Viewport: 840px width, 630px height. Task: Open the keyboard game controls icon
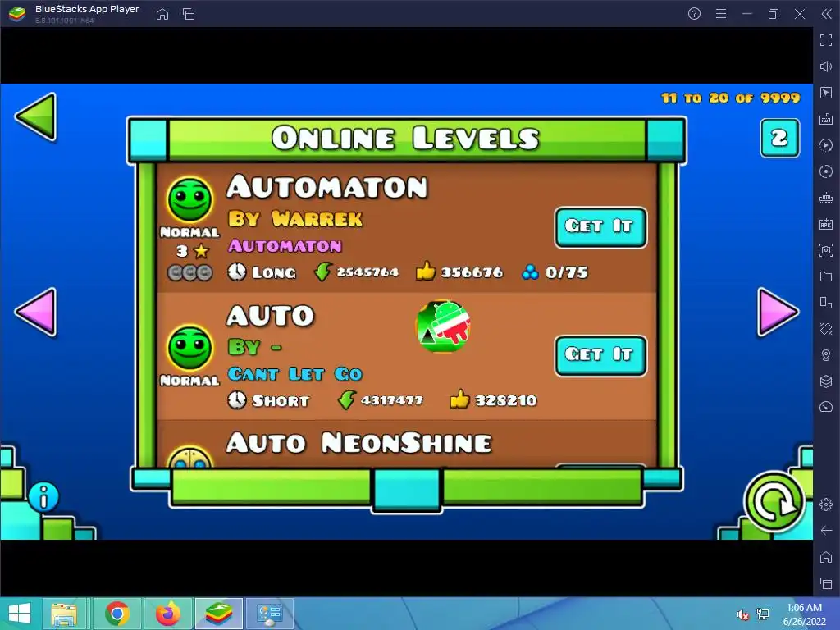coord(826,119)
